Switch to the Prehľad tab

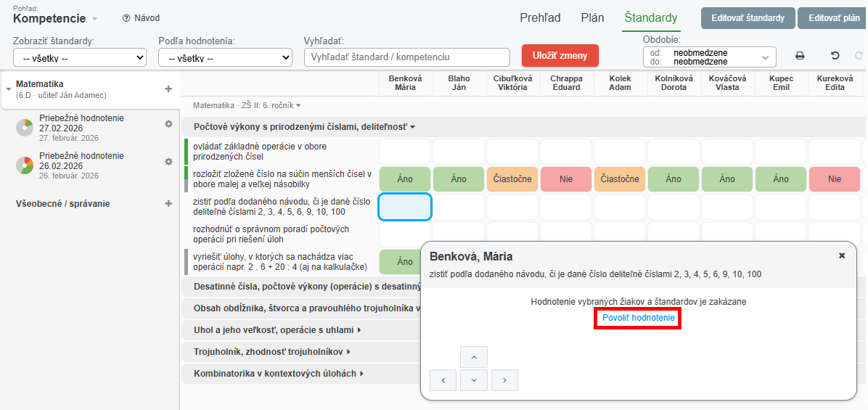540,17
